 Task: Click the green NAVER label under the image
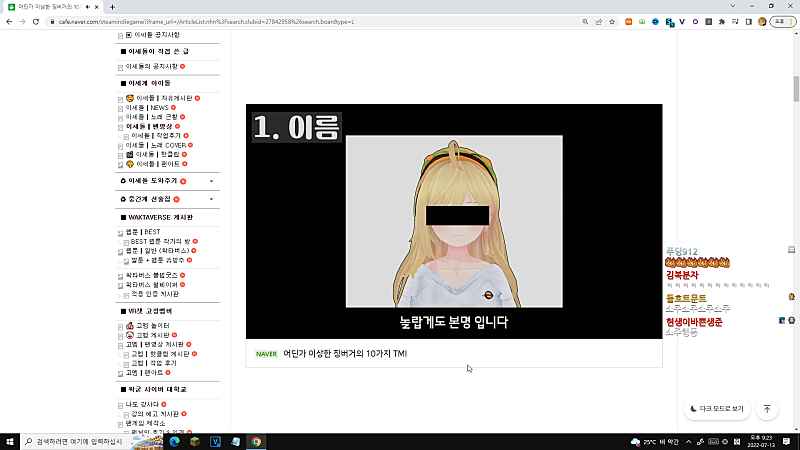click(x=266, y=353)
